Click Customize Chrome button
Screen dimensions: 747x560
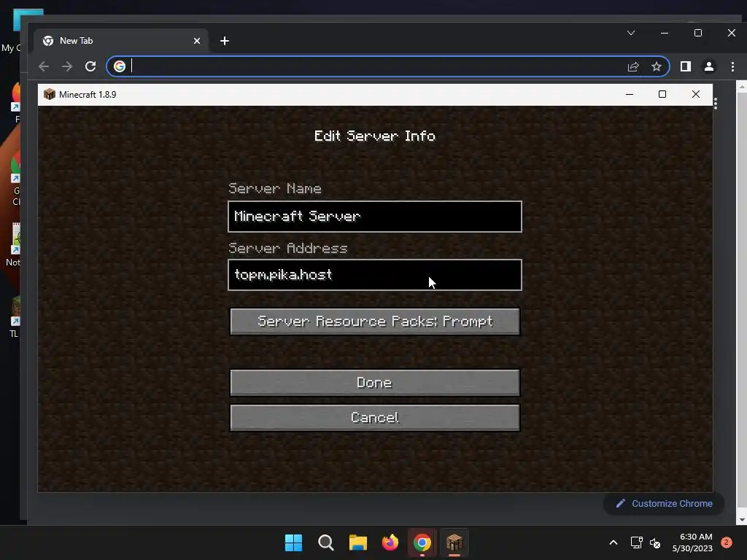(664, 503)
